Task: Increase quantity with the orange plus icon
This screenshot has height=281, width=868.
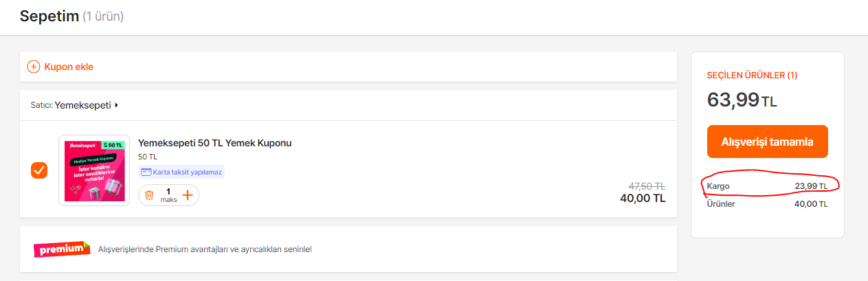Action: (187, 196)
